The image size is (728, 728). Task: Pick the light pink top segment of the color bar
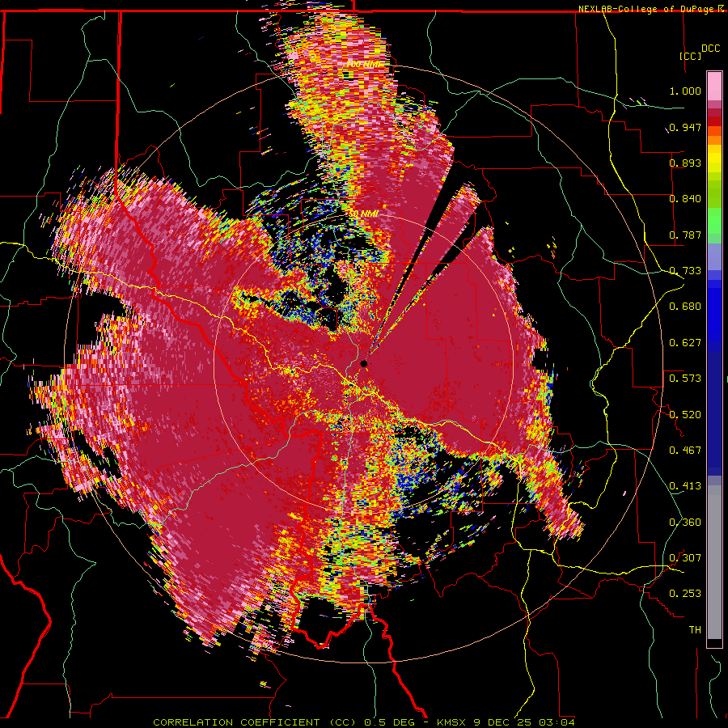[714, 86]
